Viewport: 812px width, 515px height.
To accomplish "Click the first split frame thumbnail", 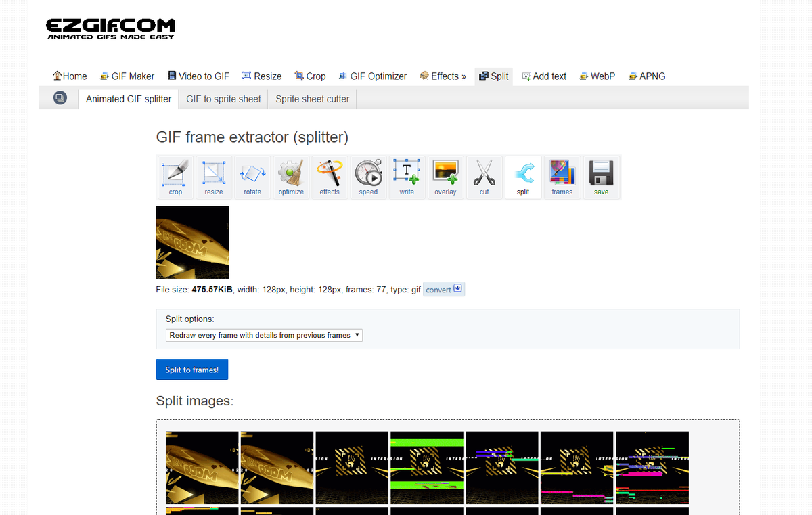I will [202, 468].
